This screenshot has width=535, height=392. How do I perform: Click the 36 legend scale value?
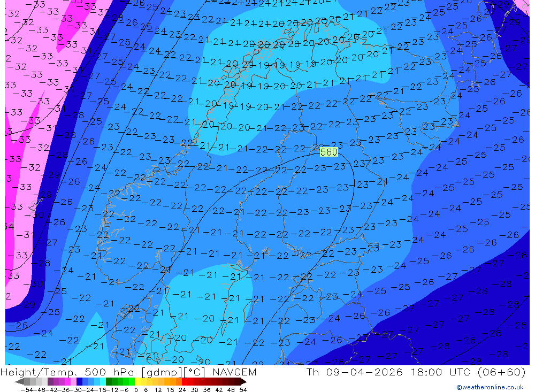pos(207,390)
